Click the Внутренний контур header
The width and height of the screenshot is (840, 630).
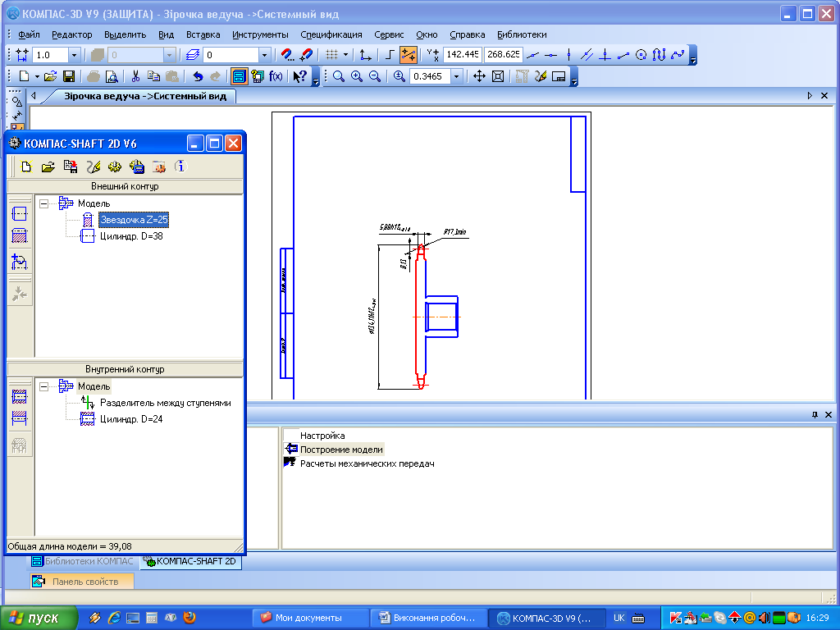[x=125, y=369]
